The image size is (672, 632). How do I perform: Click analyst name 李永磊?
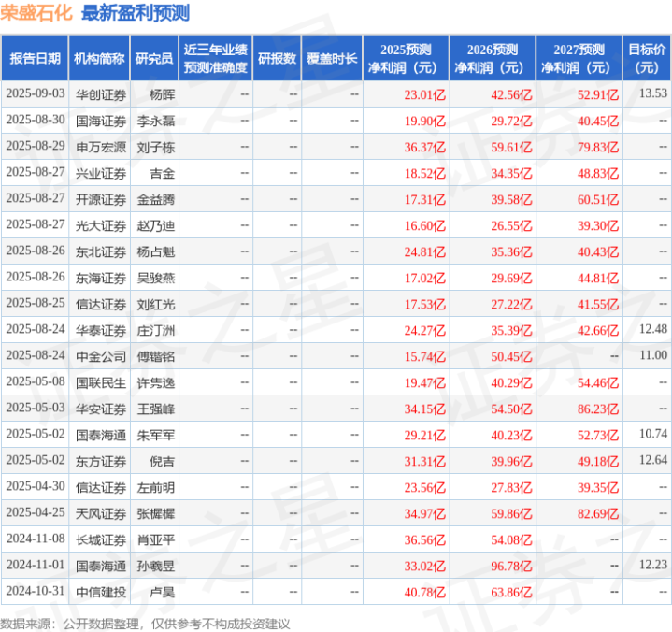[156, 121]
